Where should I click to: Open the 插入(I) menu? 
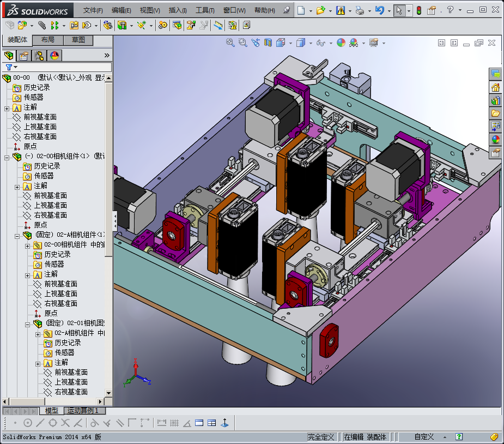click(178, 10)
